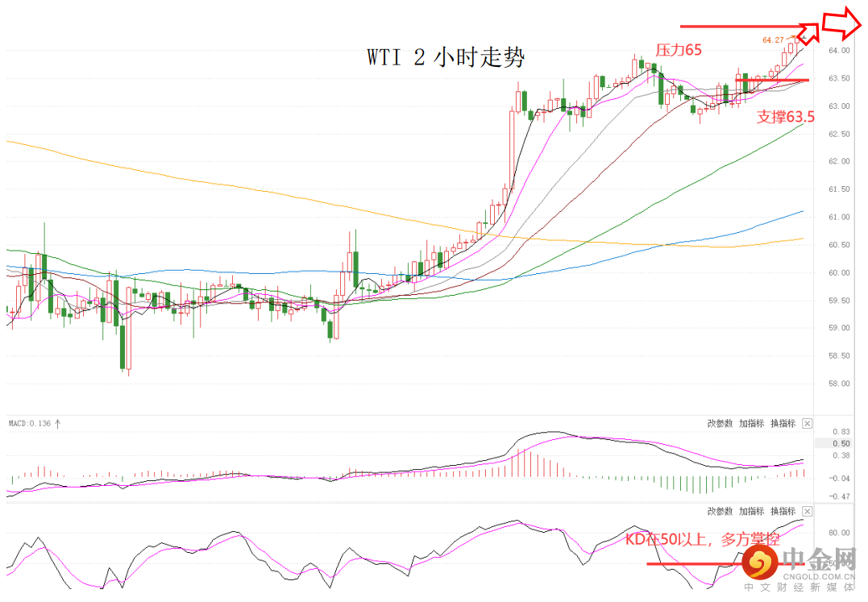Close the KD indicator panel
868x602 pixels.
[807, 511]
